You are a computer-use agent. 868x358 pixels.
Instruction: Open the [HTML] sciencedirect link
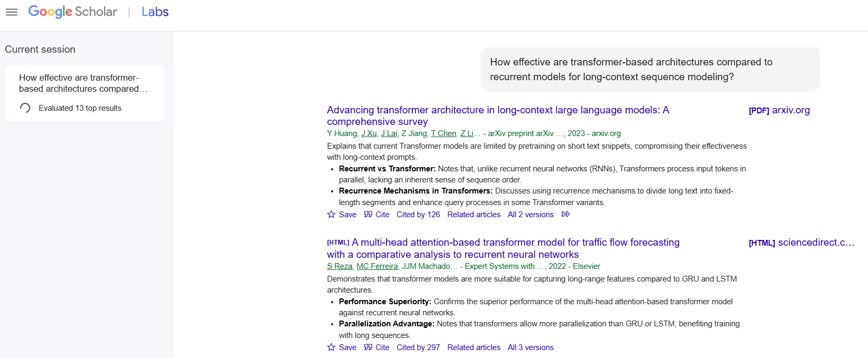coord(801,243)
